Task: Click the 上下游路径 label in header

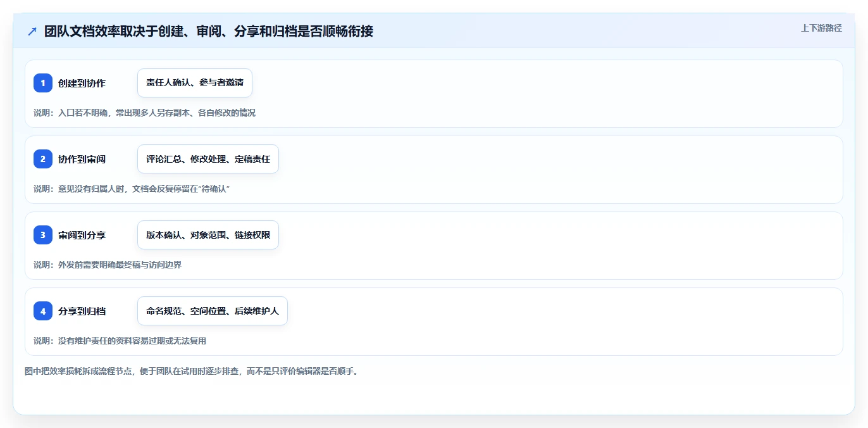Action: coord(821,28)
